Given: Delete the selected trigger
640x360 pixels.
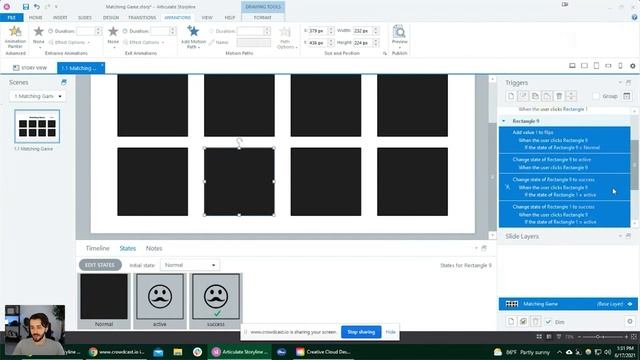Looking at the screenshot, I should [x=559, y=96].
